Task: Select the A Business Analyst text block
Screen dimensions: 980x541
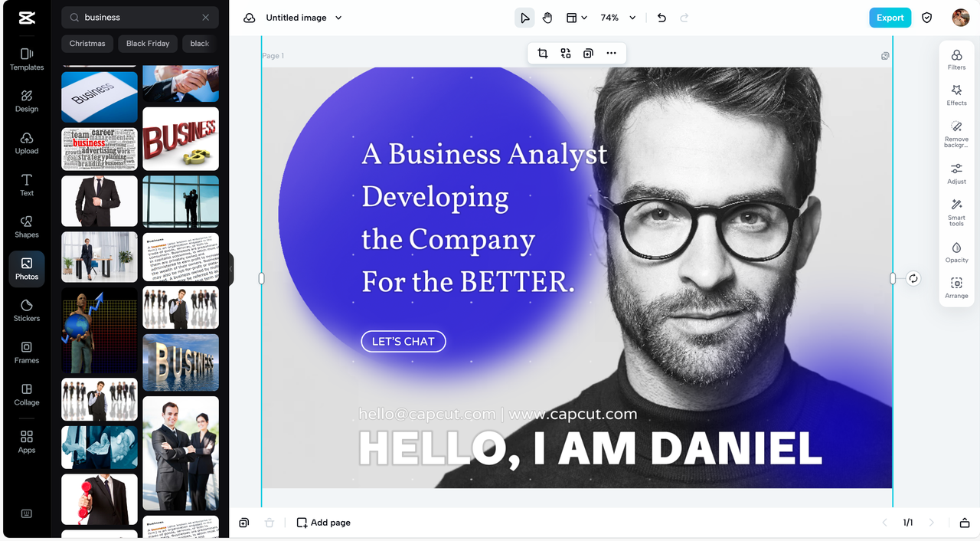Action: (x=484, y=218)
